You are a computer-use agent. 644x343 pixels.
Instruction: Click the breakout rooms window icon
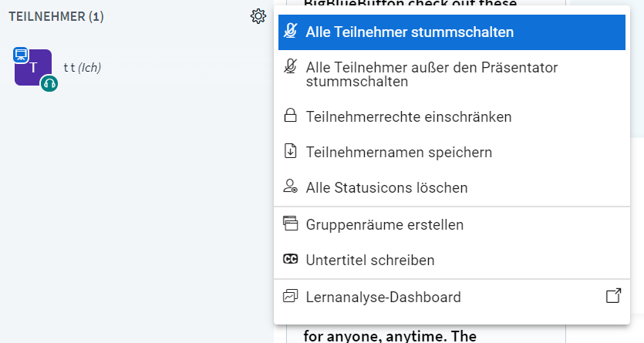click(x=290, y=224)
